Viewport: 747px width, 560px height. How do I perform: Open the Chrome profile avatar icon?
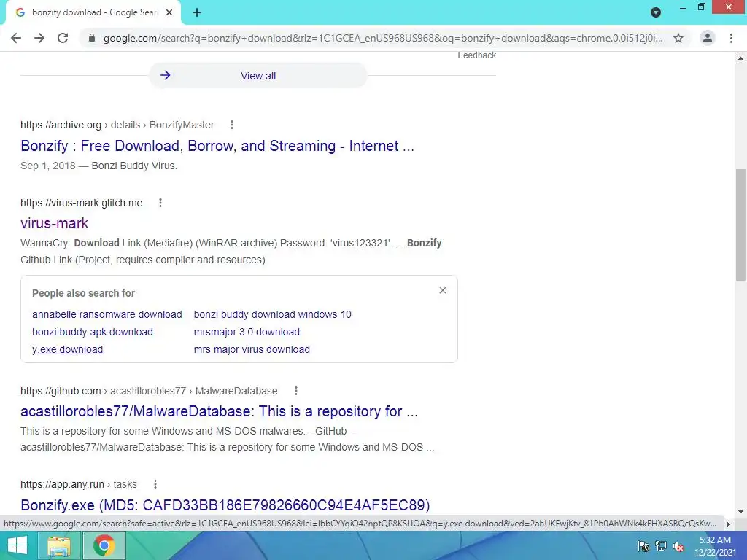tap(708, 38)
